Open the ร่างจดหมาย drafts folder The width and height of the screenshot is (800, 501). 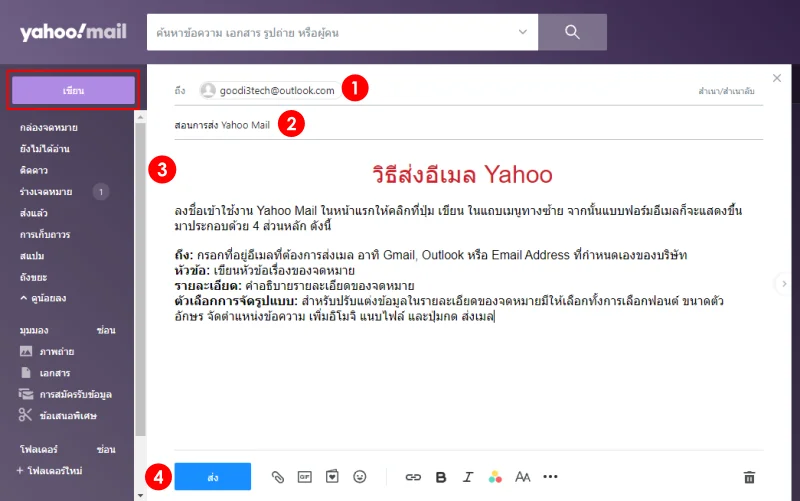coord(46,192)
